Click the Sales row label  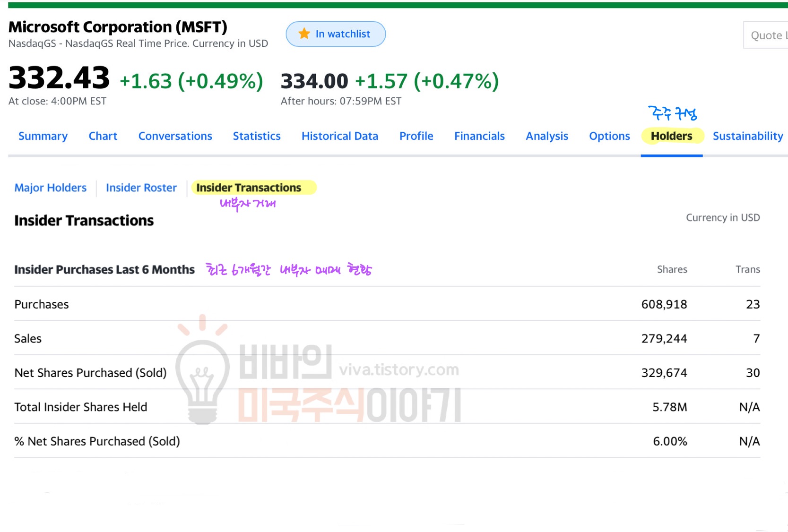pos(28,339)
